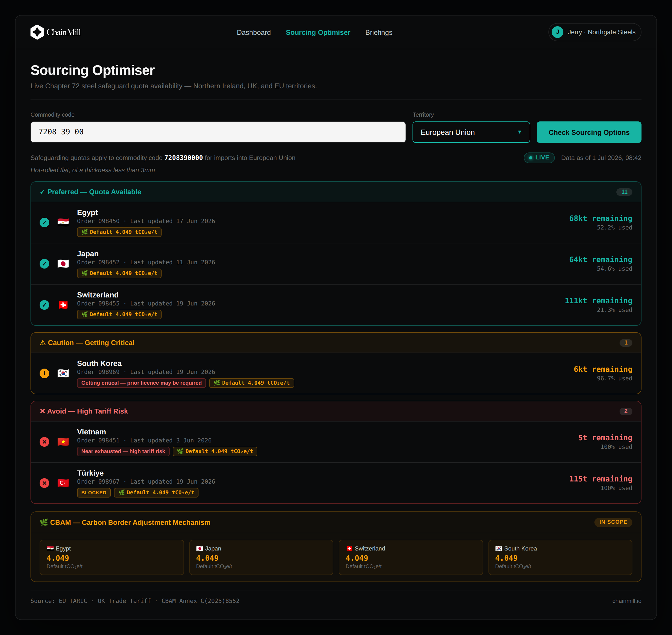Click the Vietnam flag icon
The image size is (672, 635).
pos(63,441)
